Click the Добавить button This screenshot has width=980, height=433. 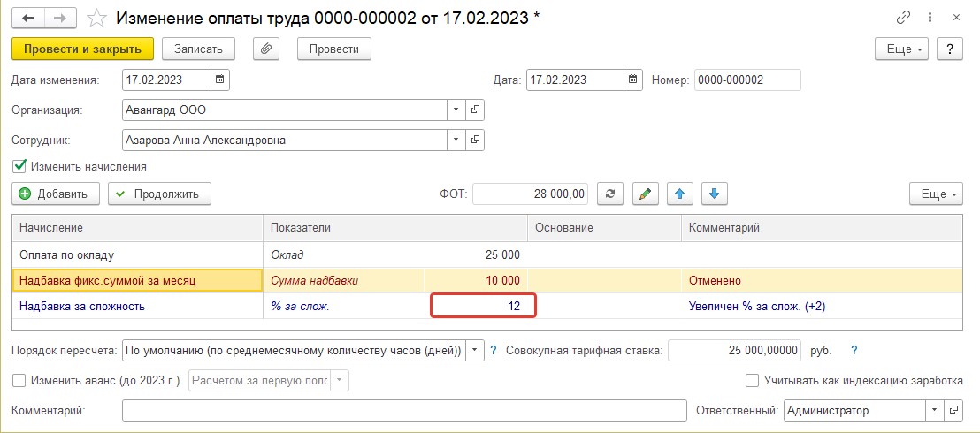(x=55, y=194)
